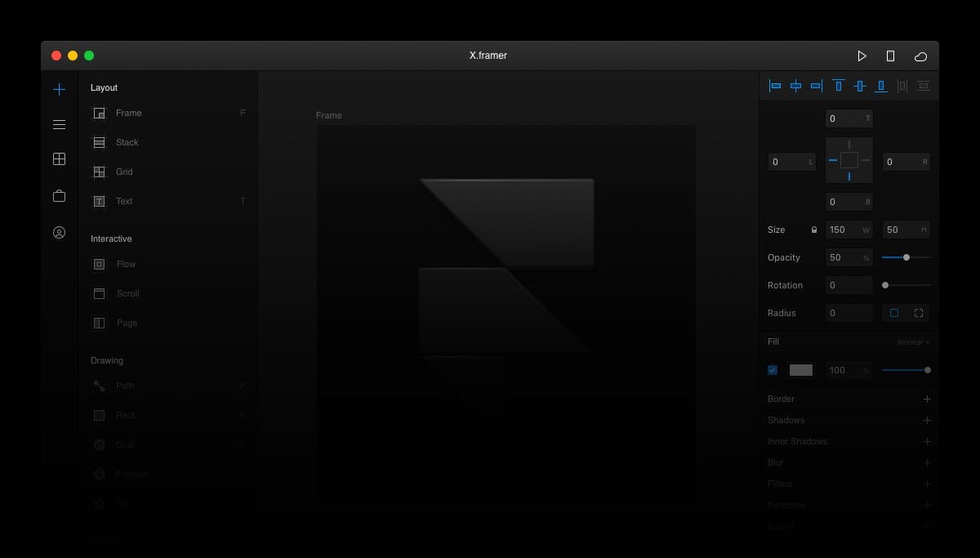The width and height of the screenshot is (980, 558).
Task: Click the cloud upload icon in the title bar
Action: click(x=920, y=56)
